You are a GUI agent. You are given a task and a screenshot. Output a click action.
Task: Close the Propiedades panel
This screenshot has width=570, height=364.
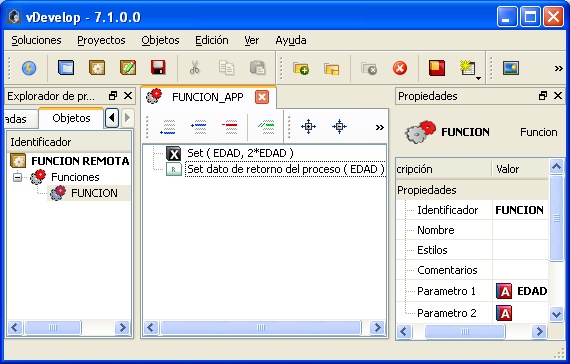pyautogui.click(x=558, y=96)
